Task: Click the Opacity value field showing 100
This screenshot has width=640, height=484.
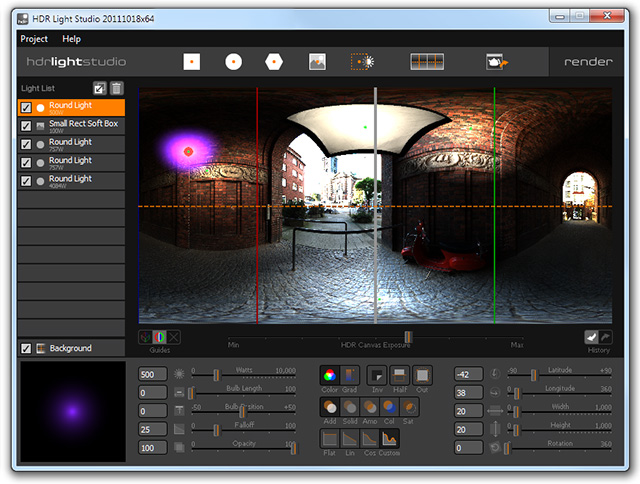Action: pyautogui.click(x=152, y=448)
